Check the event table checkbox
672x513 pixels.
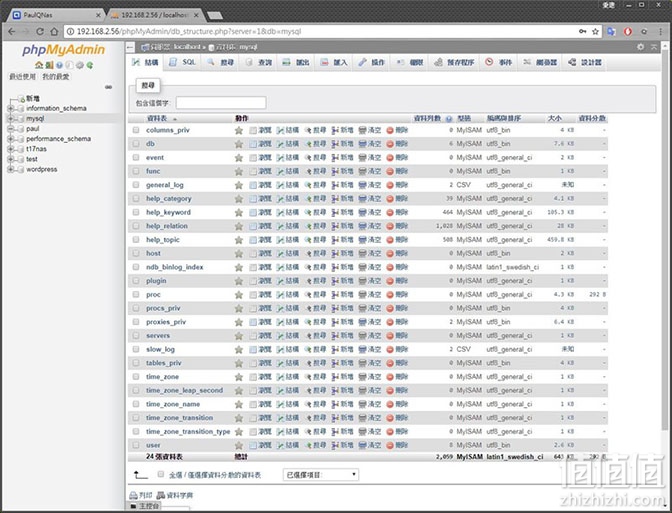(136, 157)
